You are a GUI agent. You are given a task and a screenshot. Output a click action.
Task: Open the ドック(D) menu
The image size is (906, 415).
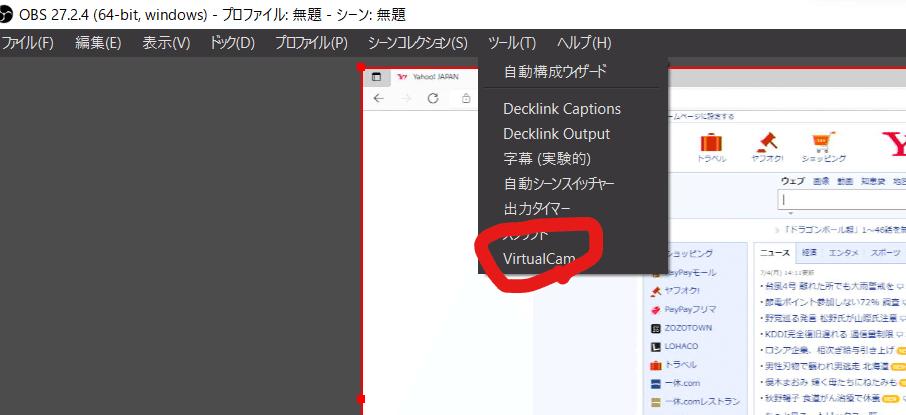[x=233, y=43]
